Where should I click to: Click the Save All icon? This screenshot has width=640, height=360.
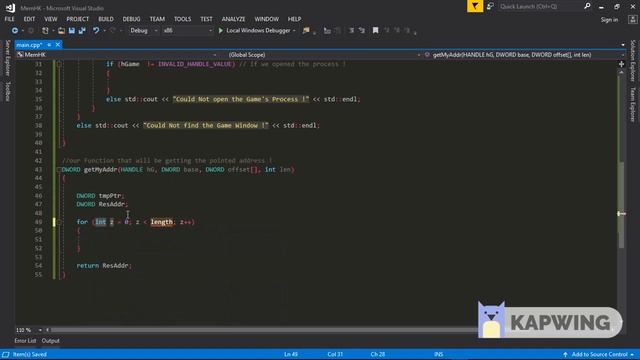(x=82, y=31)
